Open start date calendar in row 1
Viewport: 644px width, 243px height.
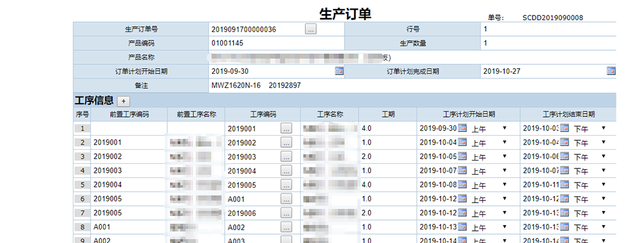(x=462, y=129)
